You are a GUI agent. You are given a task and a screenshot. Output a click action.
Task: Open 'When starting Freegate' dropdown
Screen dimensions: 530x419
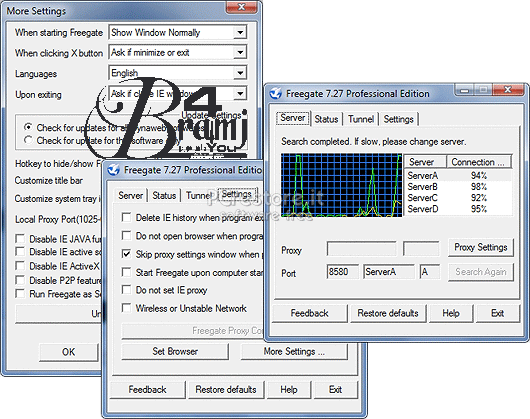pyautogui.click(x=240, y=32)
